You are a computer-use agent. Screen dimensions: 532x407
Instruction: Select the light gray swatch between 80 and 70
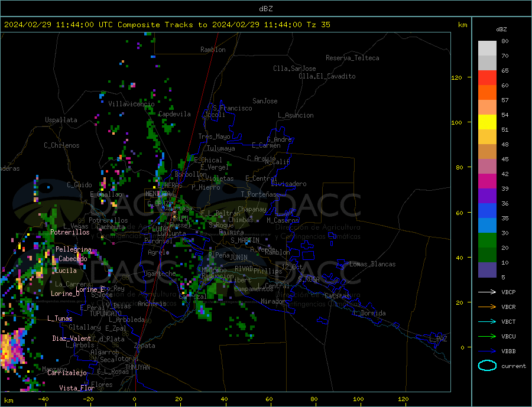point(487,48)
